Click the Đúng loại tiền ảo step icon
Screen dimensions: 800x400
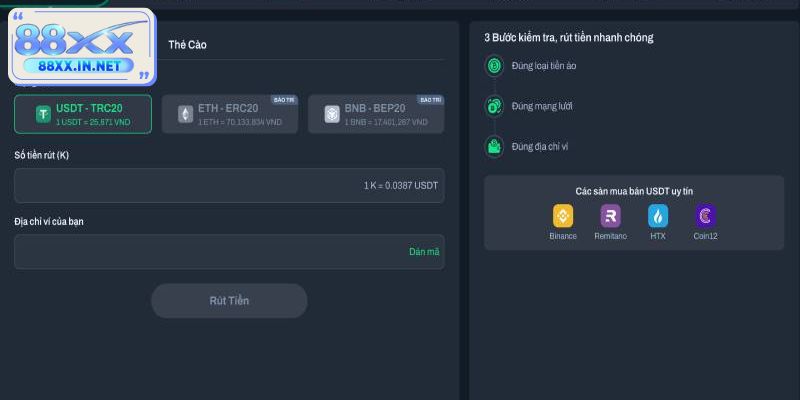pyautogui.click(x=494, y=66)
